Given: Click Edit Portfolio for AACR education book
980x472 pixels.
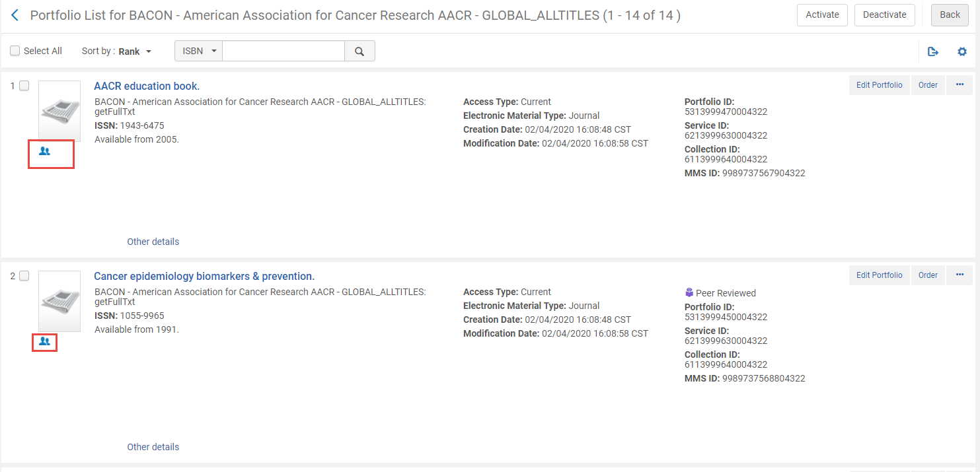Looking at the screenshot, I should tap(879, 85).
